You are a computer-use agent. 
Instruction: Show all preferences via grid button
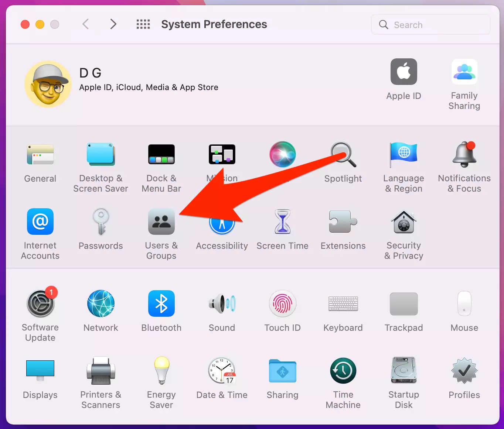pyautogui.click(x=143, y=24)
